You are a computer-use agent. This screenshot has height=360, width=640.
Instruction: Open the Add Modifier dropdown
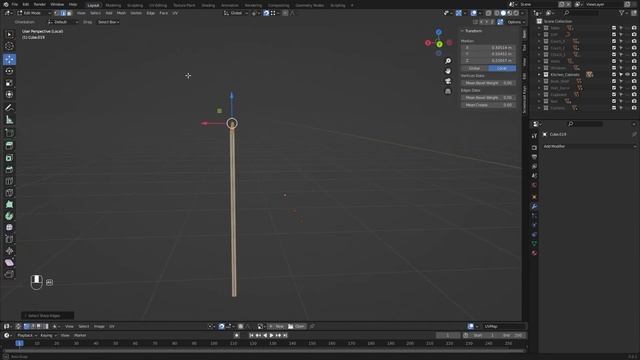coord(589,146)
